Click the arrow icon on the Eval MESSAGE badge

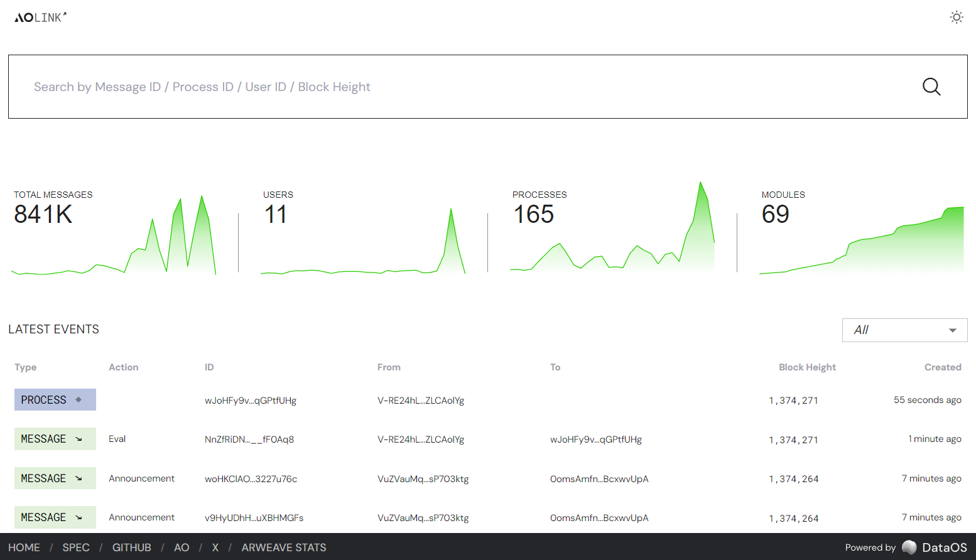tap(79, 439)
